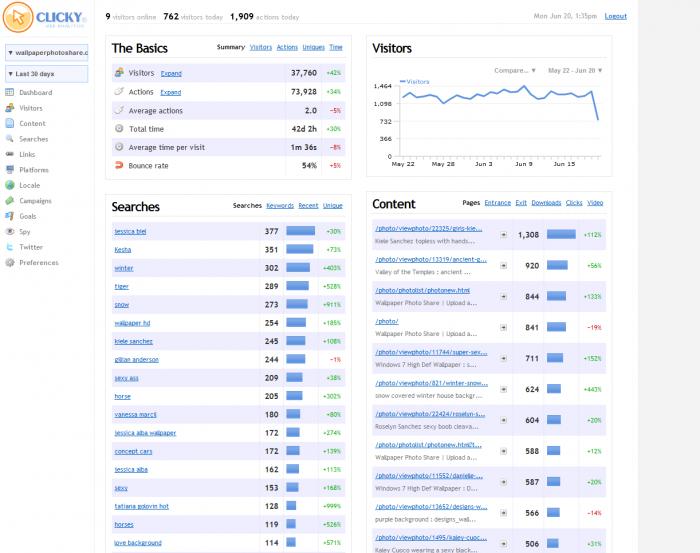Viewport: 700px width, 553px height.
Task: Click the Logout link
Action: point(616,16)
